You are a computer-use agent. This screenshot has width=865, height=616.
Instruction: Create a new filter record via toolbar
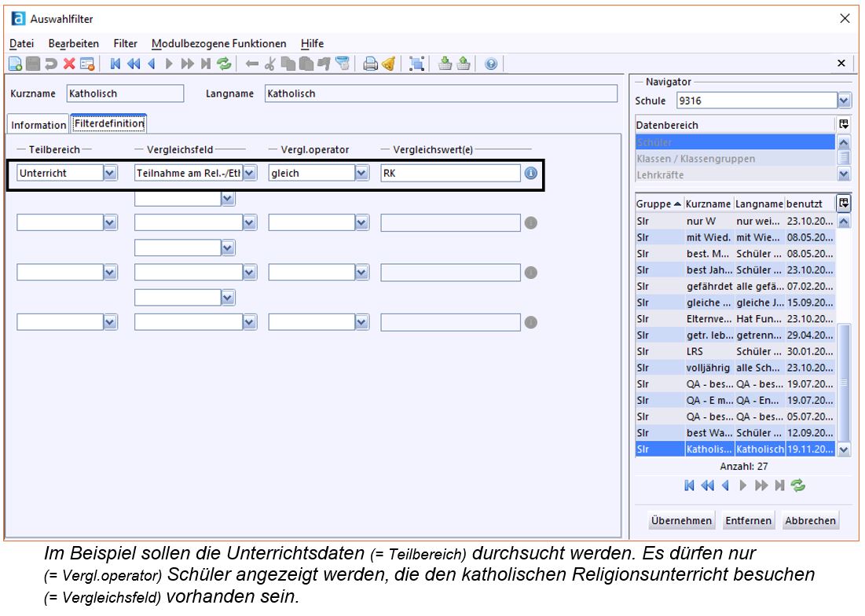click(x=16, y=64)
